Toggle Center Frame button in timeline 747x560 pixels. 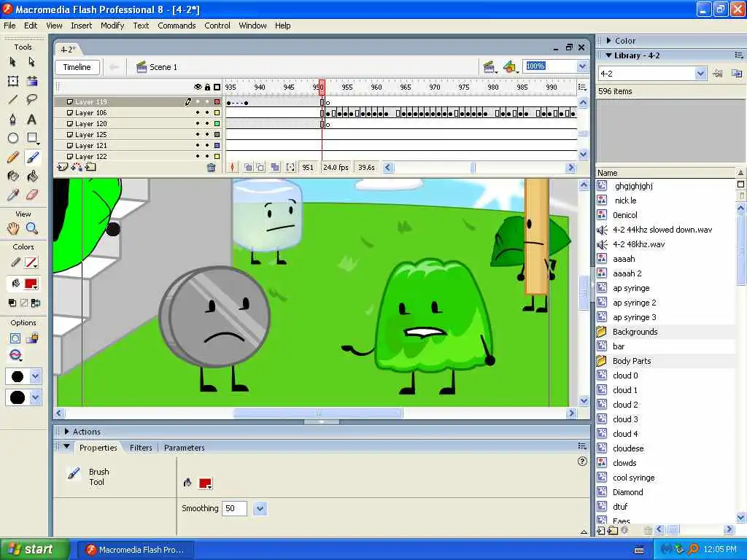(x=232, y=168)
